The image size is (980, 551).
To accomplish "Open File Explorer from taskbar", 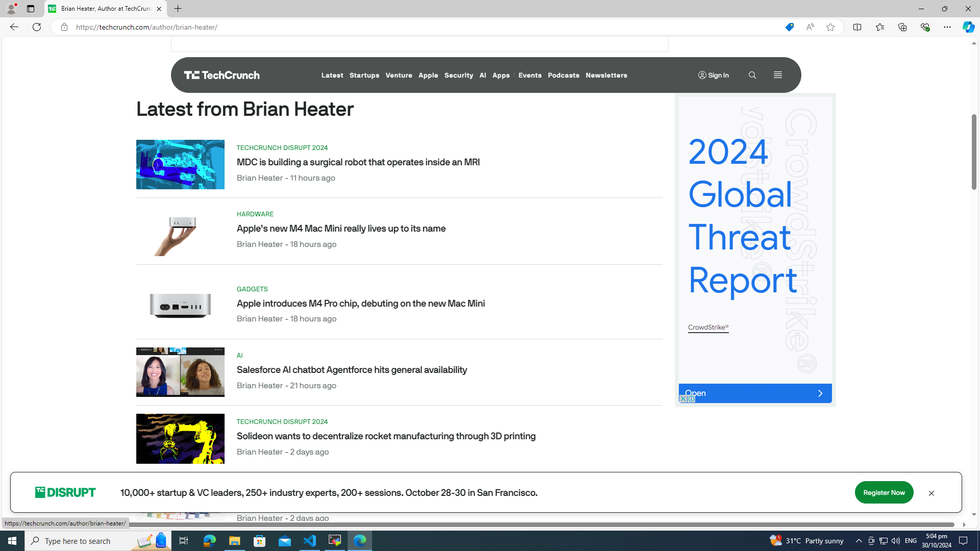I will 234,541.
